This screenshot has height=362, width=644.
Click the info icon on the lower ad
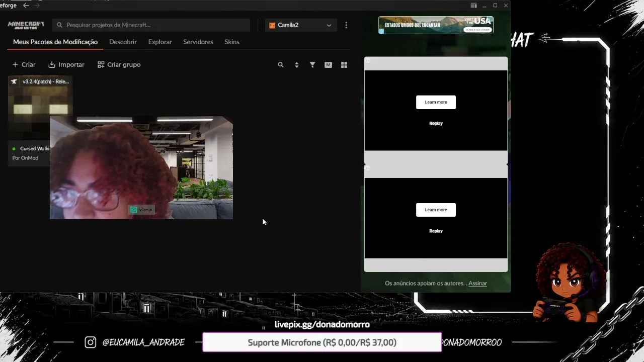click(368, 168)
